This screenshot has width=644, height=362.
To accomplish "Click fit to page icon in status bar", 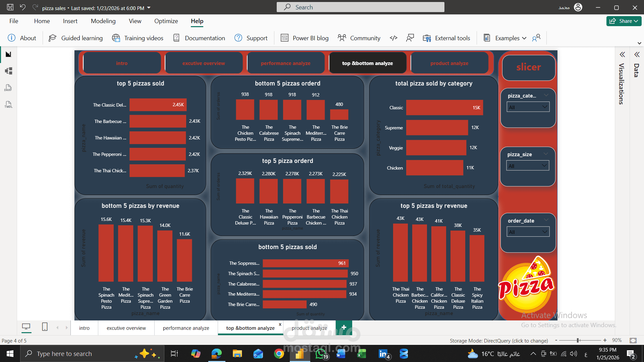I will click(x=633, y=341).
